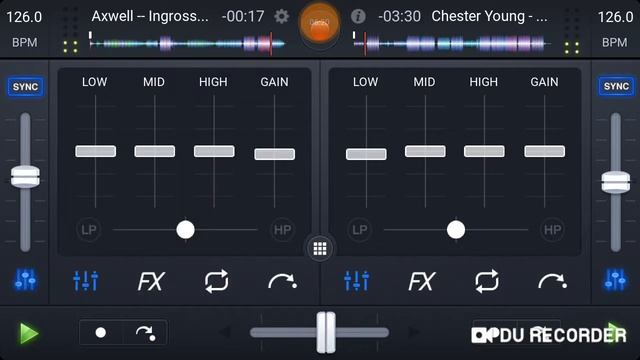Open left deck cue points tab
Viewport: 640px width, 360px height.
tap(282, 281)
